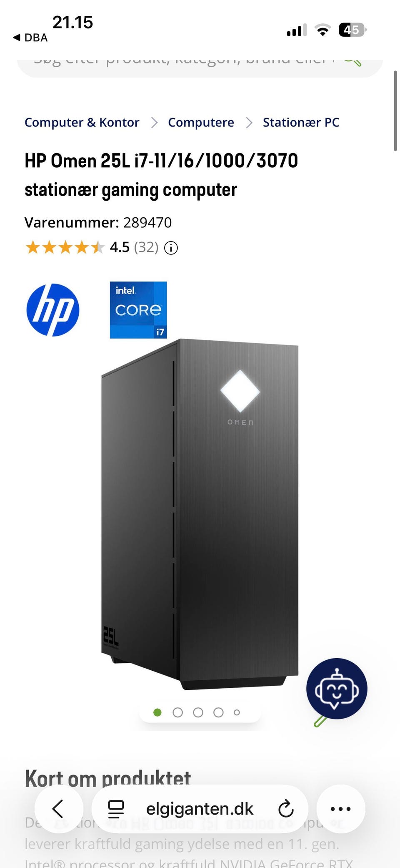This screenshot has height=868, width=400.
Task: Tap the Omen 25L product image
Action: click(x=200, y=514)
